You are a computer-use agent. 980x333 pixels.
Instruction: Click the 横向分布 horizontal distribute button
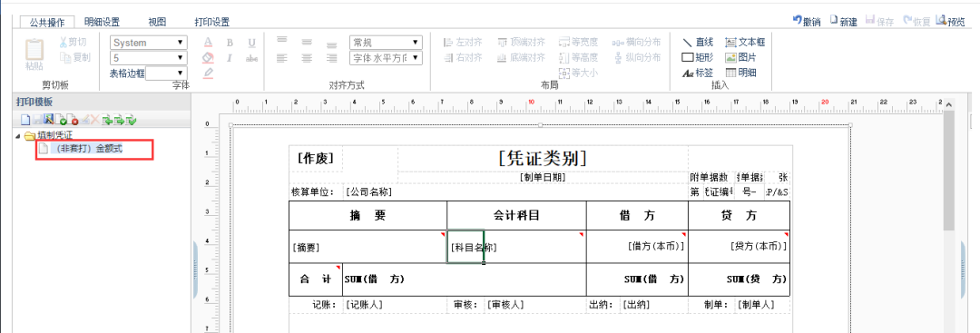636,43
